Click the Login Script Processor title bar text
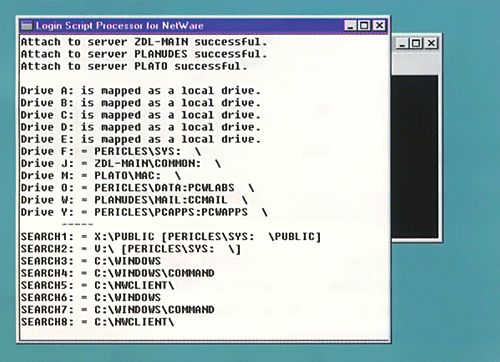Screen dimensions: 500x362 [120, 26]
